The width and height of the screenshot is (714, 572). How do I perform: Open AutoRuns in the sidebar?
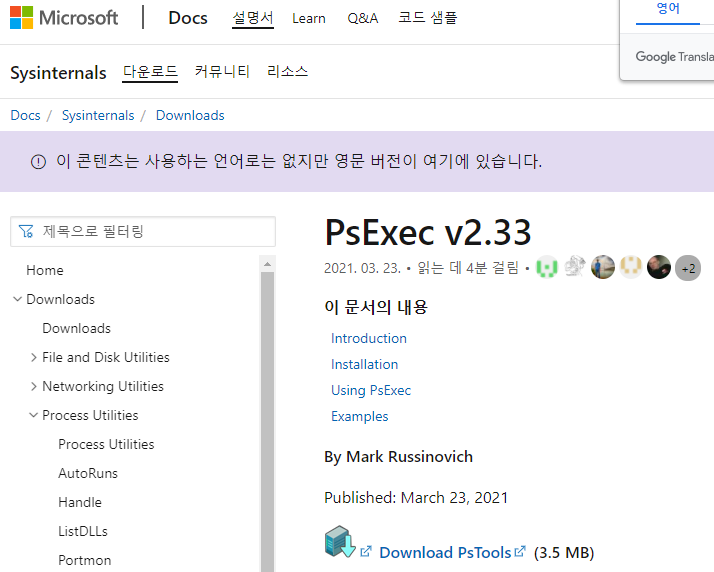point(88,474)
